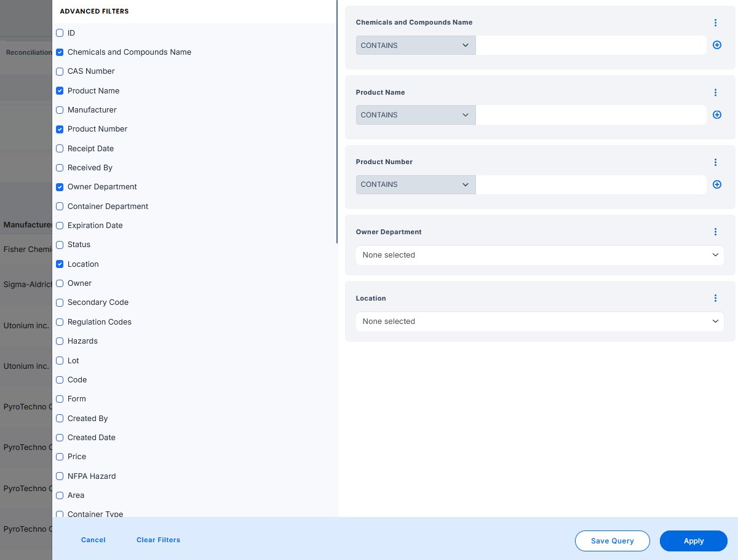Screen dimensions: 738x560
Task: Focus the Chemicals and Compounds Name text field
Action: click(x=591, y=45)
